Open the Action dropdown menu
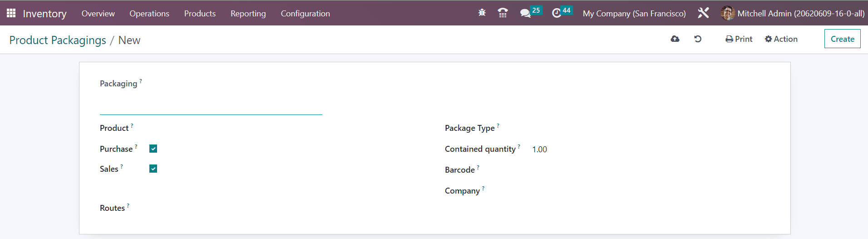 [x=781, y=39]
